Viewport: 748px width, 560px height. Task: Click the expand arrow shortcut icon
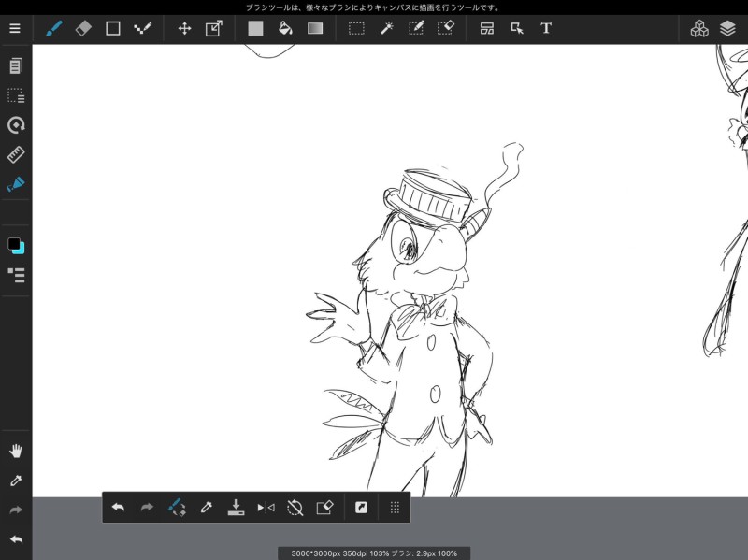point(361,508)
